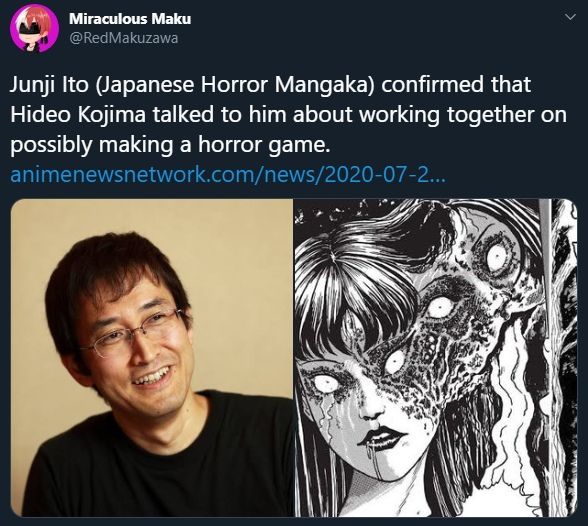
Task: Click the Miraculous Maku display name
Action: point(130,19)
